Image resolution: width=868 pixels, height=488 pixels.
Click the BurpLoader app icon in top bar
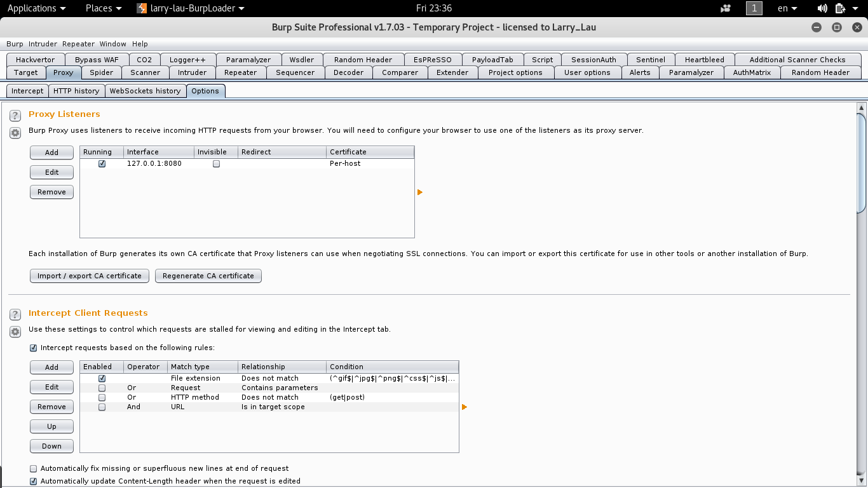(143, 8)
